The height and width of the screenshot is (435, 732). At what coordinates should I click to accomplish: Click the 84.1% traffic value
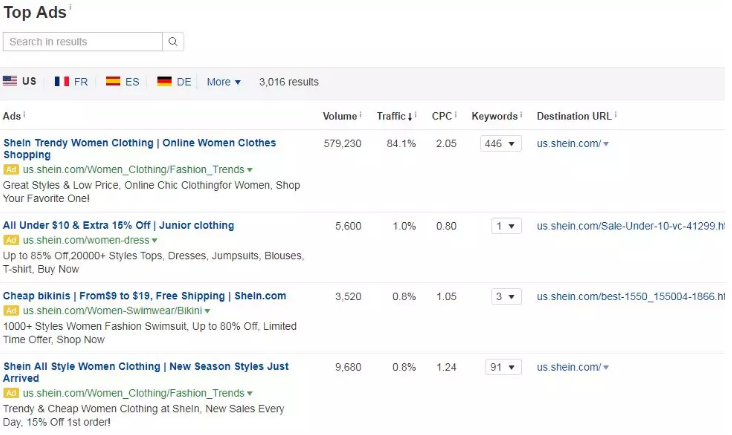click(401, 143)
